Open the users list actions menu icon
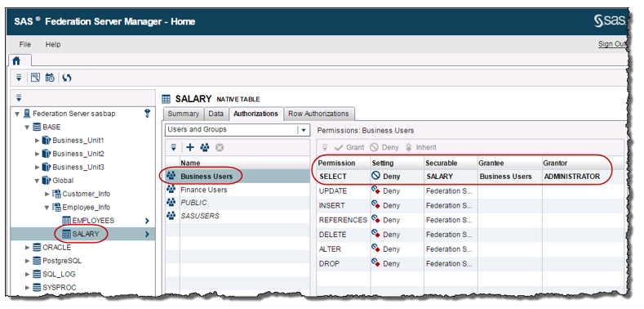 click(x=174, y=147)
